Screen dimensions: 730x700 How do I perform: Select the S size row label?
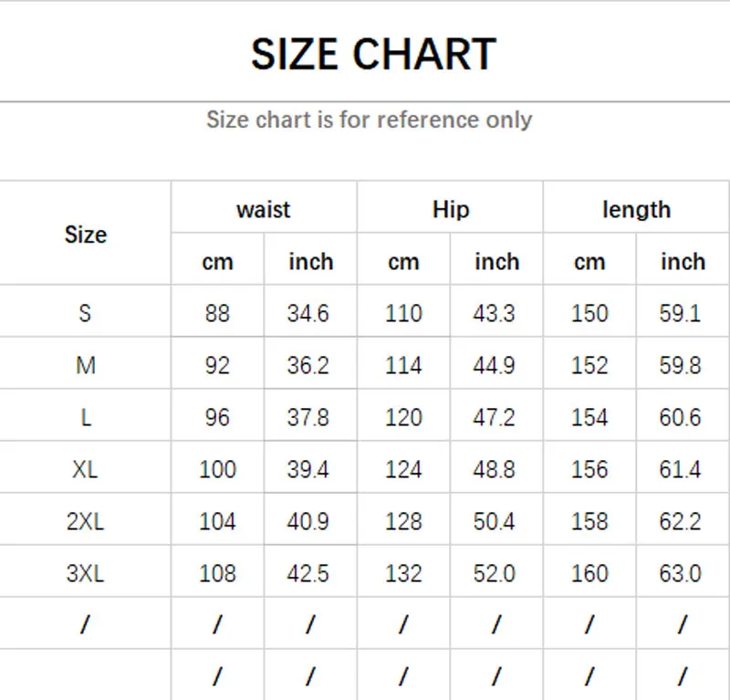coord(85,313)
